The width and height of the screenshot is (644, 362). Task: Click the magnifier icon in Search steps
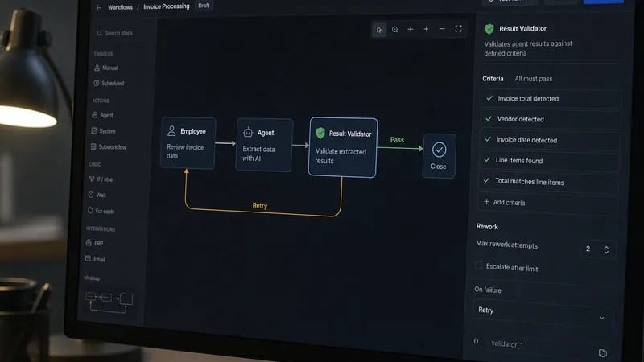click(x=99, y=33)
